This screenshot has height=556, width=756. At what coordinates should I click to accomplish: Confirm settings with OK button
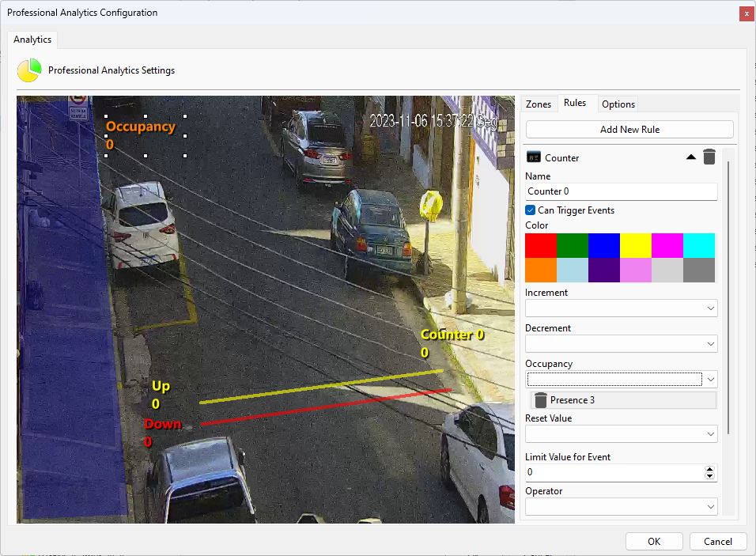654,542
